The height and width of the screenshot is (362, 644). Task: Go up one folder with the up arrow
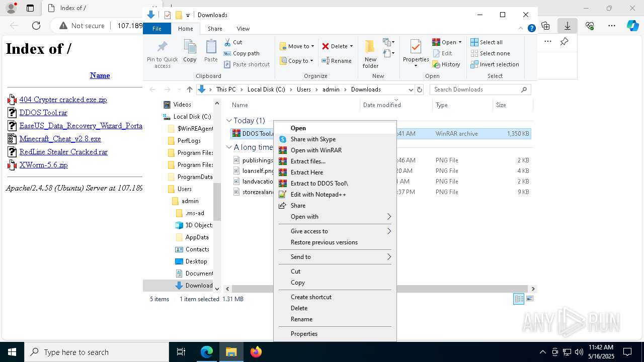[189, 89]
